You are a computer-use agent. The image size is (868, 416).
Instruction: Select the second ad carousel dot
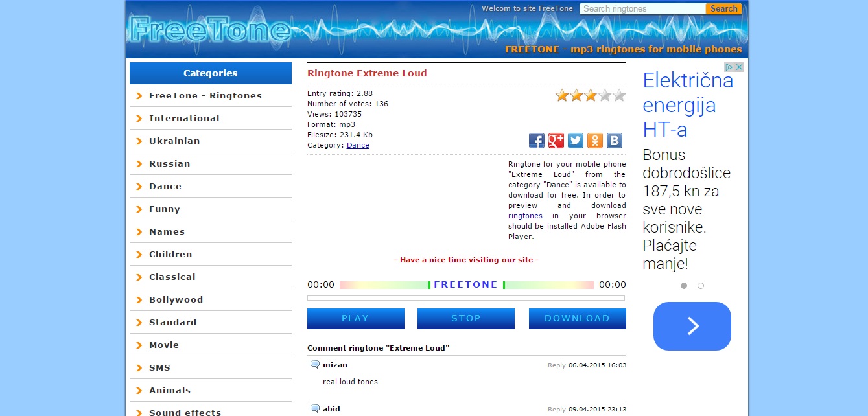coord(701,286)
